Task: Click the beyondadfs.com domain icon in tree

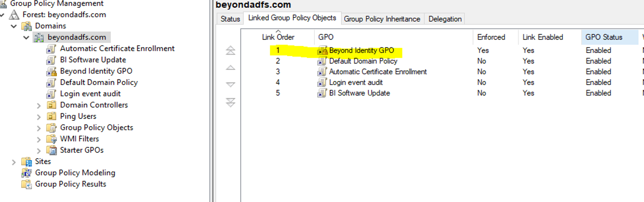Action: coord(39,37)
